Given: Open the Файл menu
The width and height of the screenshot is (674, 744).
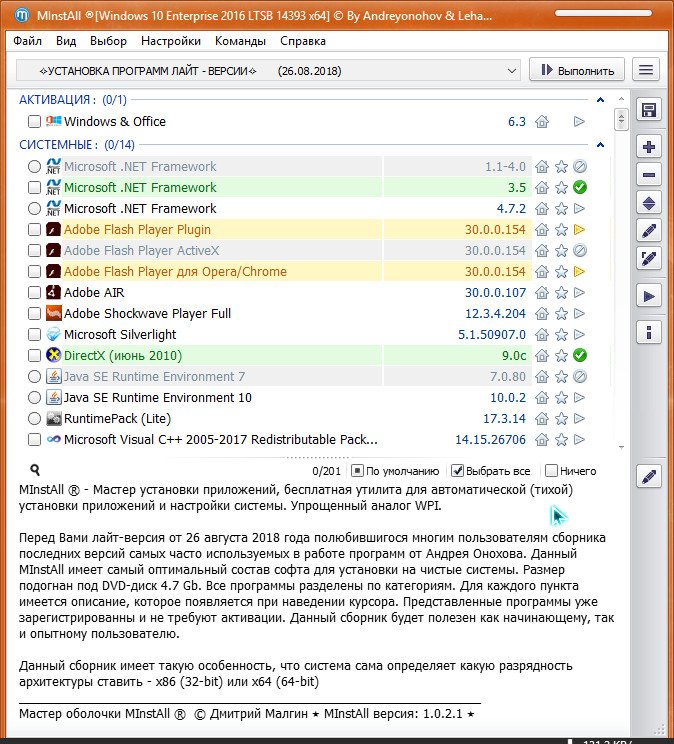Looking at the screenshot, I should (28, 41).
